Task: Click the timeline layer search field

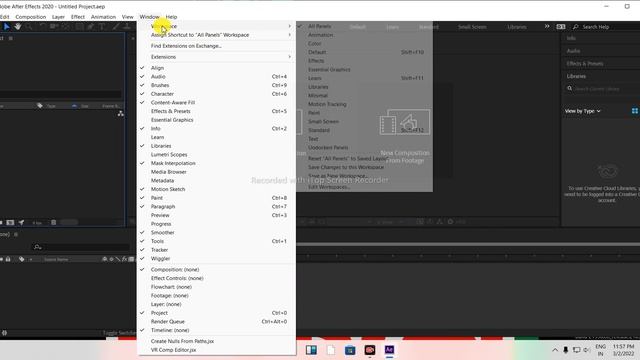Action: 81,247
